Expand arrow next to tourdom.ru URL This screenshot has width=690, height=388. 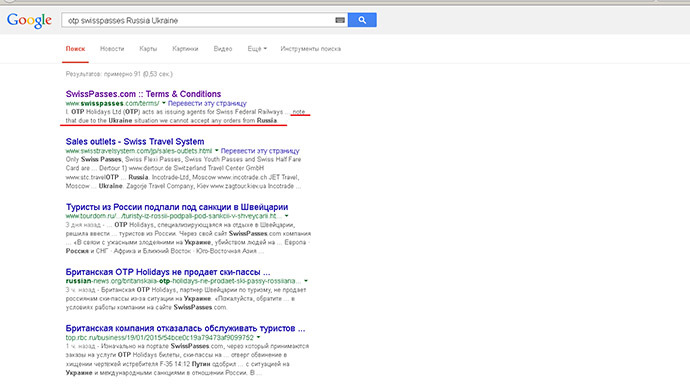tap(286, 216)
